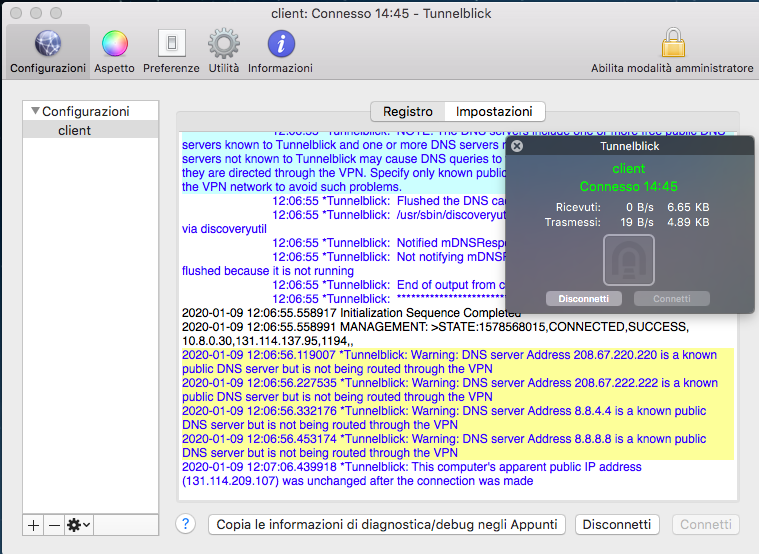Select the client configuration
The image size is (759, 554).
coord(75,130)
